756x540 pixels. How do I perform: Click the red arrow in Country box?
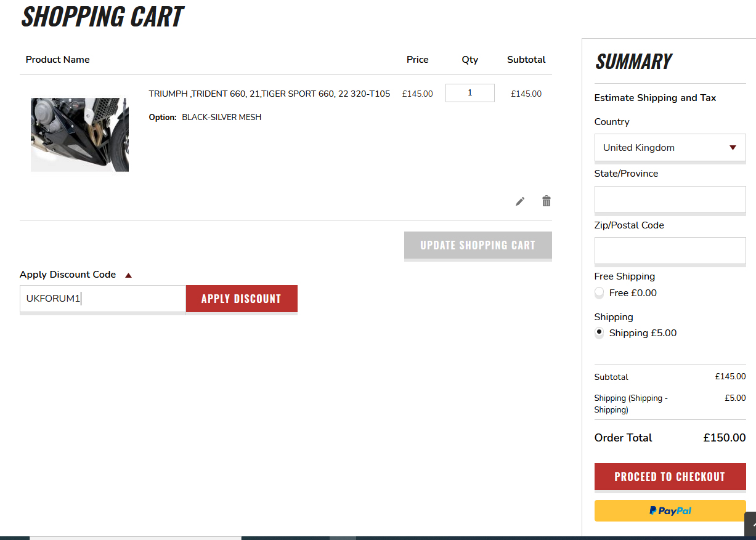[x=733, y=148]
